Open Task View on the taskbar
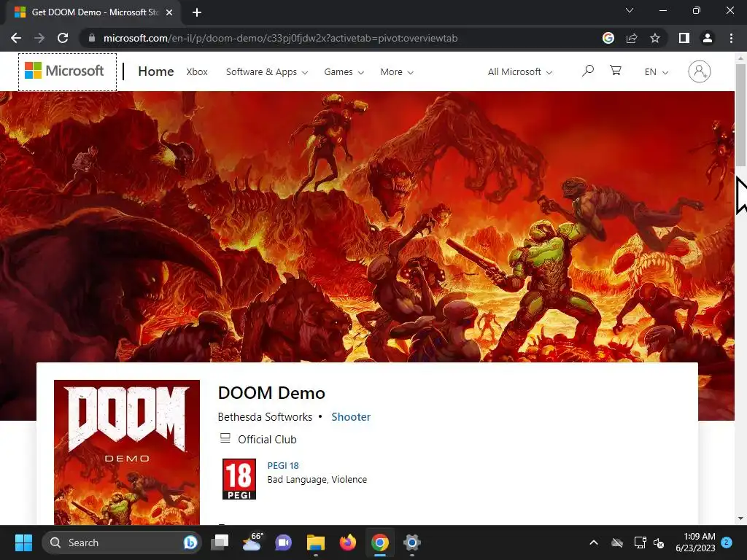Image resolution: width=747 pixels, height=560 pixels. tap(220, 542)
